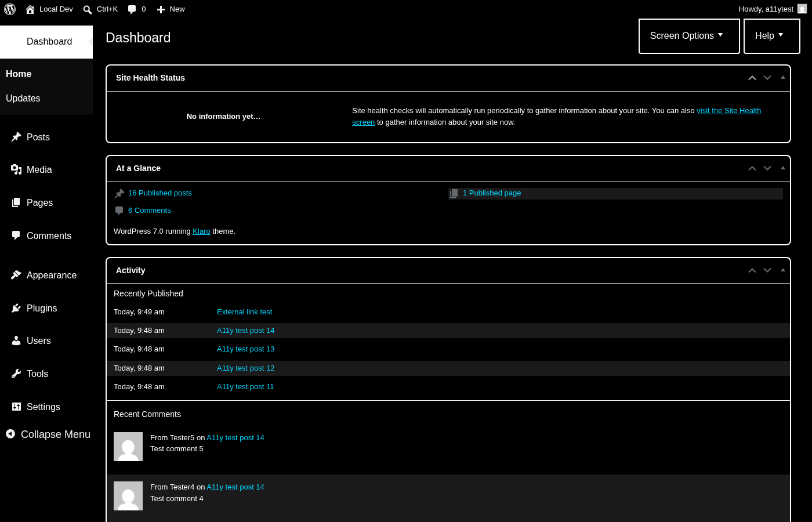This screenshot has width=812, height=522.
Task: Open the Screen Options dropdown
Action: 689,36
